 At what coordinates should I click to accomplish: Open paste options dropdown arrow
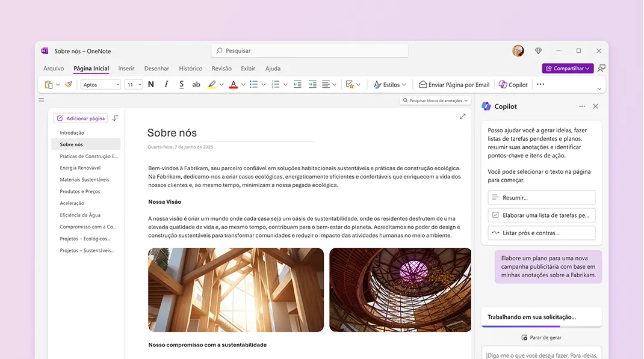pyautogui.click(x=58, y=85)
